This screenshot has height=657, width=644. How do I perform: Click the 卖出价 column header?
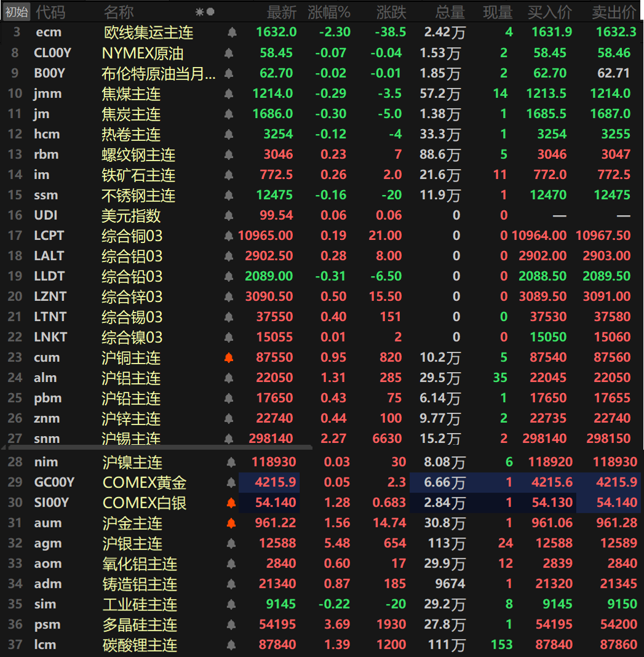613,12
